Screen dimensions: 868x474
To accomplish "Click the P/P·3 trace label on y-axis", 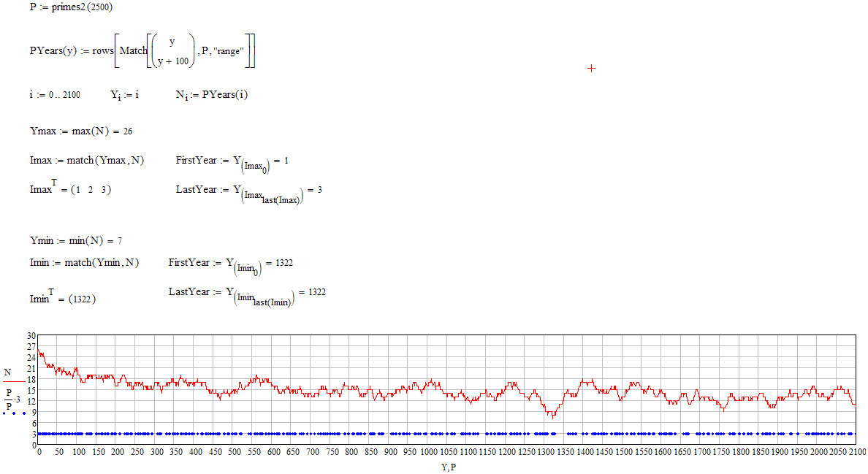I will (12, 398).
